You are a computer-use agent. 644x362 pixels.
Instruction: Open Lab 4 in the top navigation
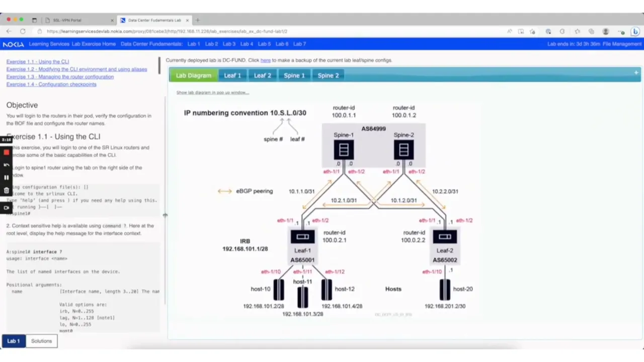(x=247, y=44)
